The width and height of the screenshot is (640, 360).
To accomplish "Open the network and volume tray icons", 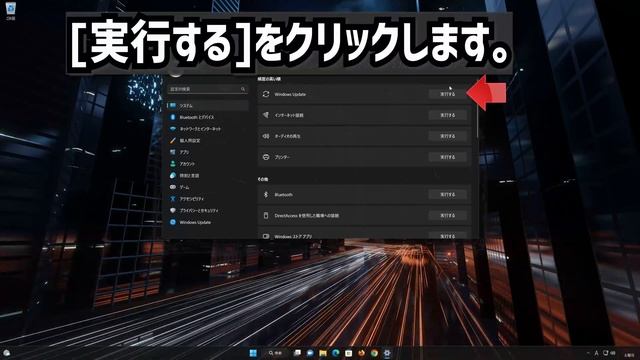I will click(x=609, y=353).
